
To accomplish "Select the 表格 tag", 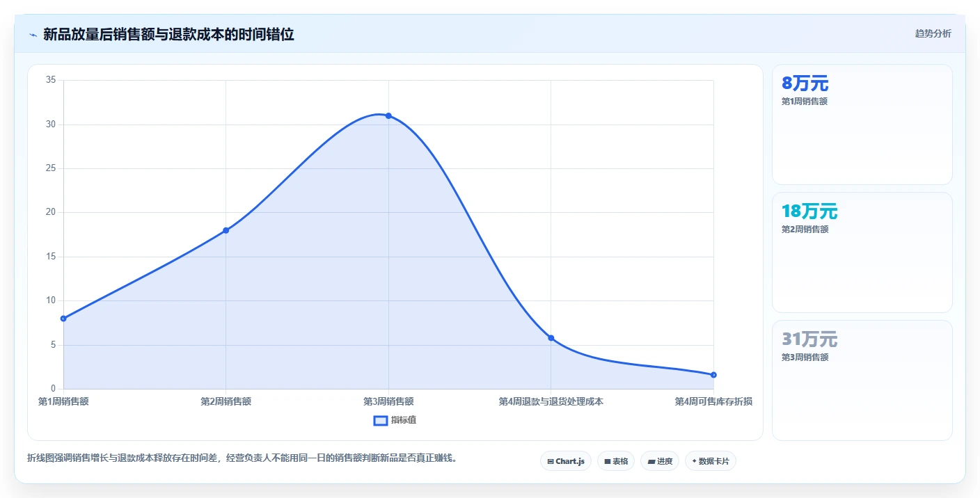I will 616,461.
